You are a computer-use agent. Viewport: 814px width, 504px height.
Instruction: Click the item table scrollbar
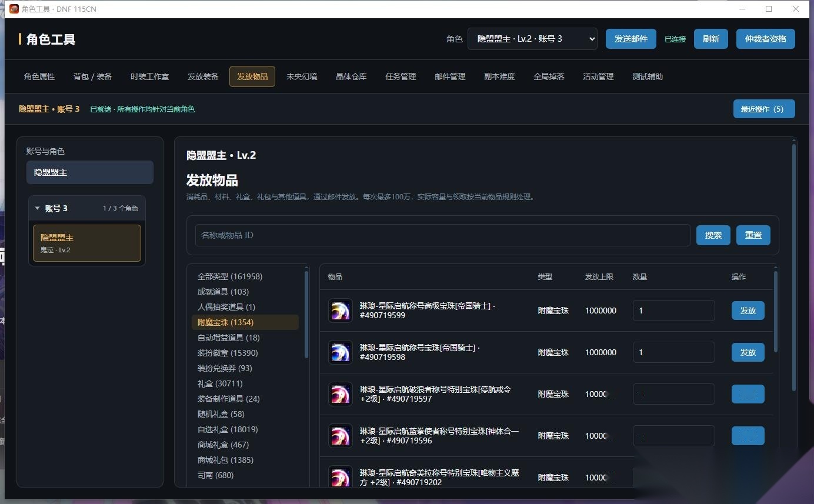click(x=776, y=311)
